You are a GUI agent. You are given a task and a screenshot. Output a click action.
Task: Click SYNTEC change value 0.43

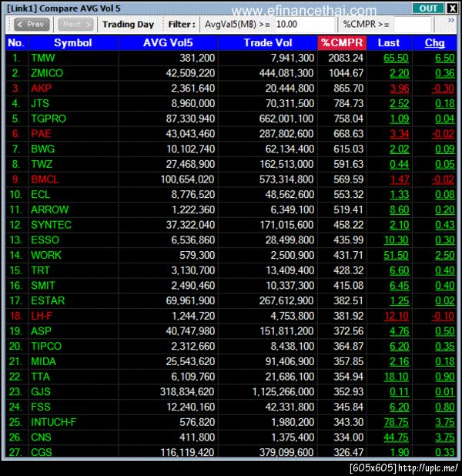(x=445, y=225)
